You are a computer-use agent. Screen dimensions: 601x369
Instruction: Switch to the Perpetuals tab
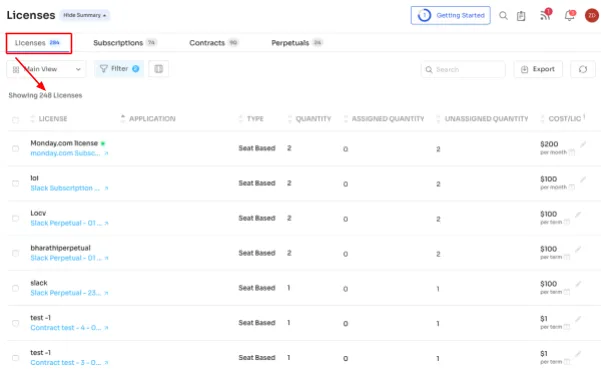point(297,43)
